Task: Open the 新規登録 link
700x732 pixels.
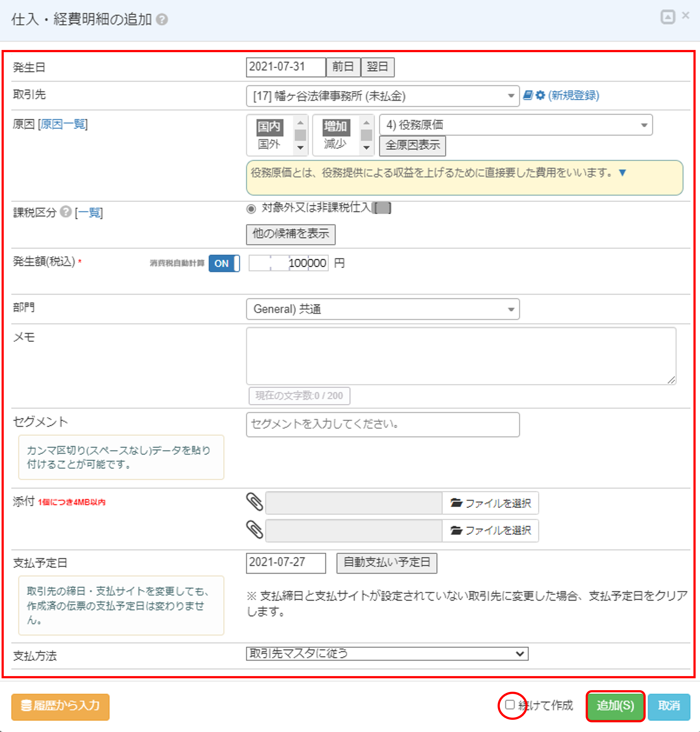Action: tap(573, 95)
